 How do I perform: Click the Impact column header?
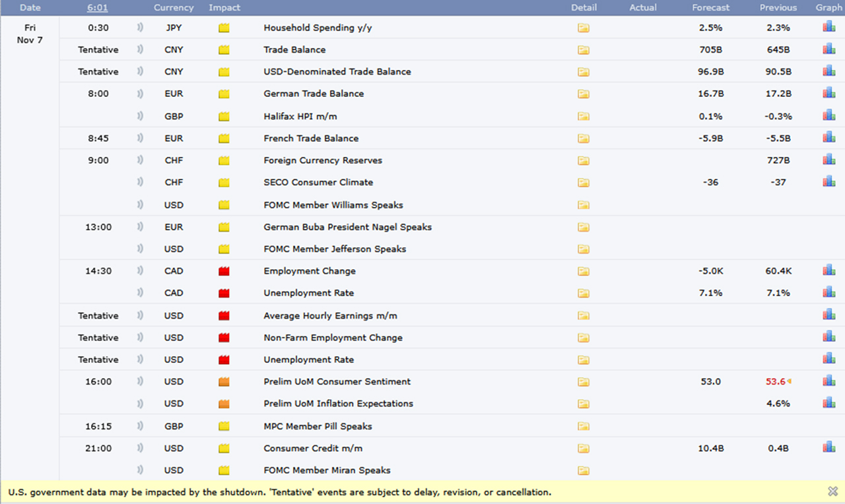[x=224, y=7]
